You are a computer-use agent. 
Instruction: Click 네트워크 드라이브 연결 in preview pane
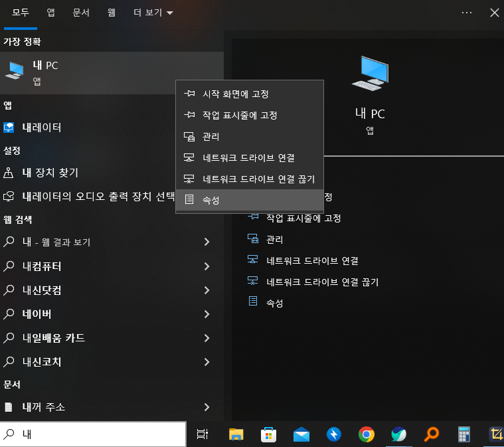tap(312, 261)
